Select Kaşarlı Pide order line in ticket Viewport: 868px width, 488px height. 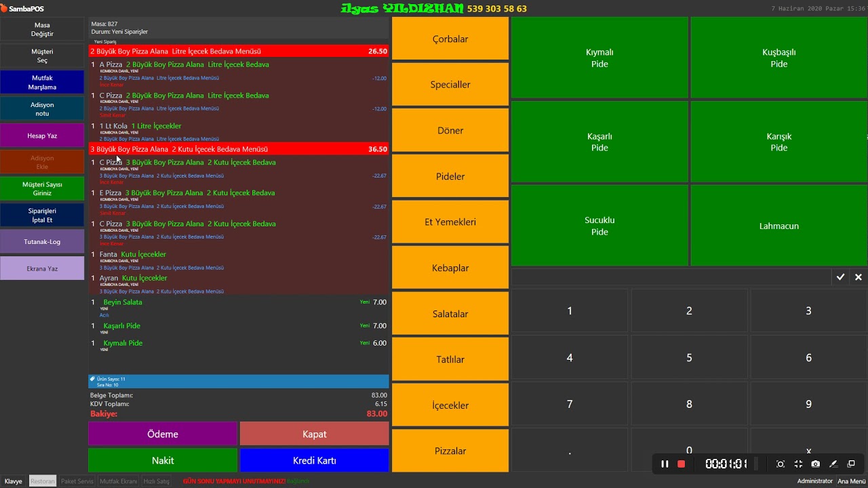[239, 329]
